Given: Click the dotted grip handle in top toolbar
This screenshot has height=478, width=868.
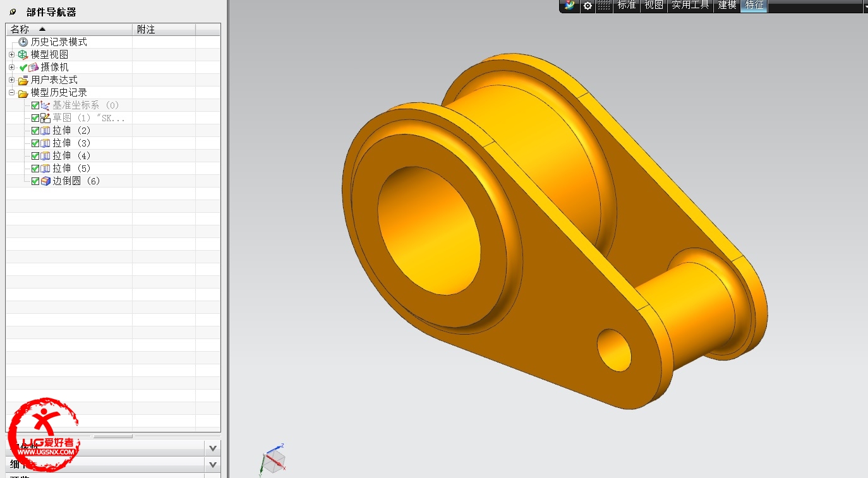Looking at the screenshot, I should (x=604, y=6).
